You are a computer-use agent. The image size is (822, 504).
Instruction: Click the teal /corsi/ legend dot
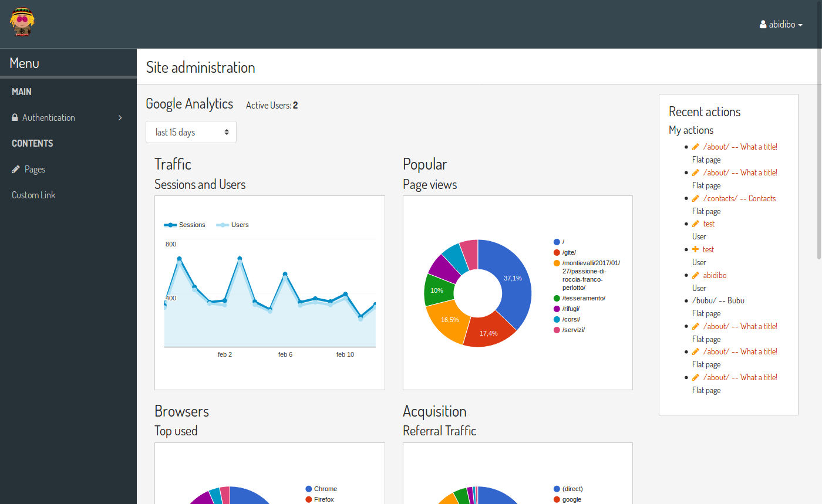point(557,319)
